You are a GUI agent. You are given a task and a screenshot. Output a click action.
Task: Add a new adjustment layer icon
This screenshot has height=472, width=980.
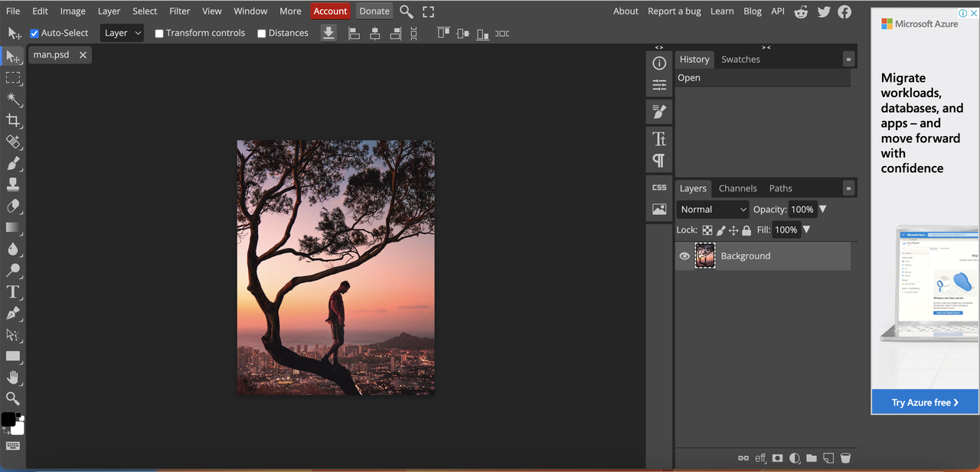coord(795,458)
